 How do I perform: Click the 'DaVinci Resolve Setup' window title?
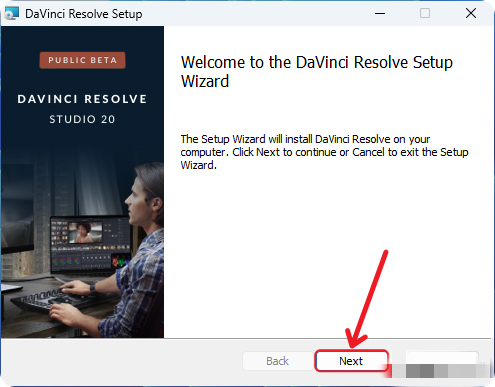point(84,14)
